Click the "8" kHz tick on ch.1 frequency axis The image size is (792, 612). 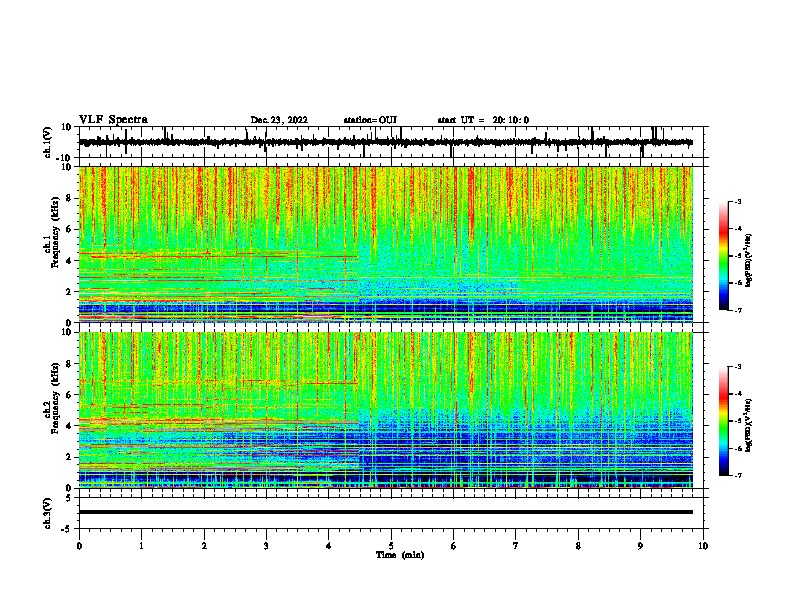69,198
